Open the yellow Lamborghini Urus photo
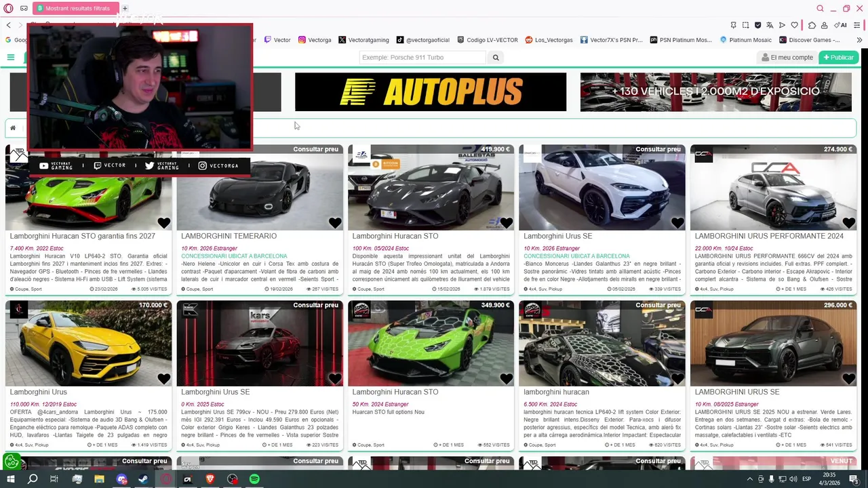 pos(88,344)
